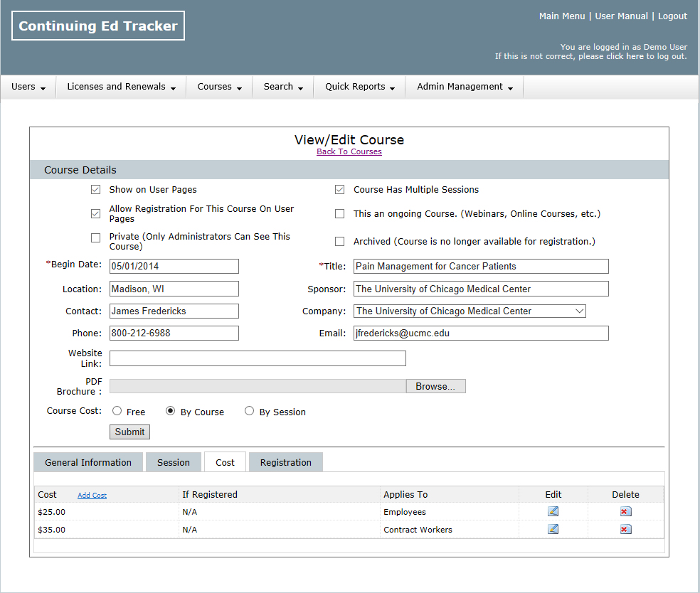Screen dimensions: 700x593
Task: Select the Free course cost option
Action: click(x=117, y=411)
